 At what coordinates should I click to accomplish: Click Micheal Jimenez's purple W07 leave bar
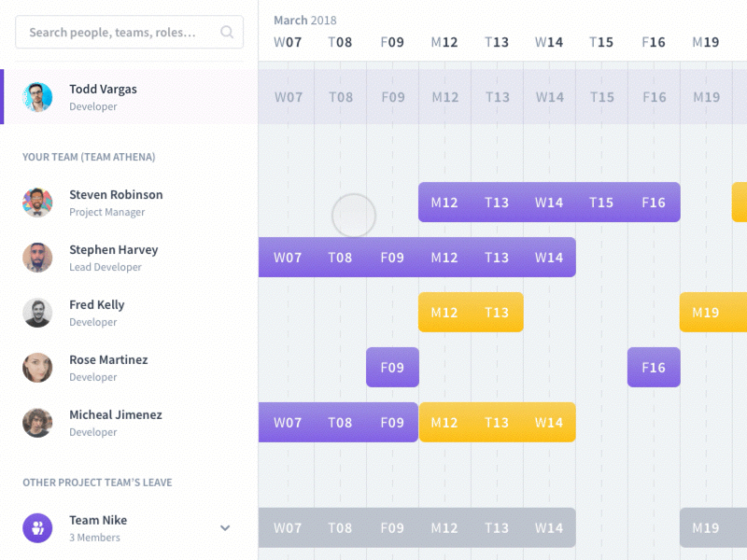[287, 422]
